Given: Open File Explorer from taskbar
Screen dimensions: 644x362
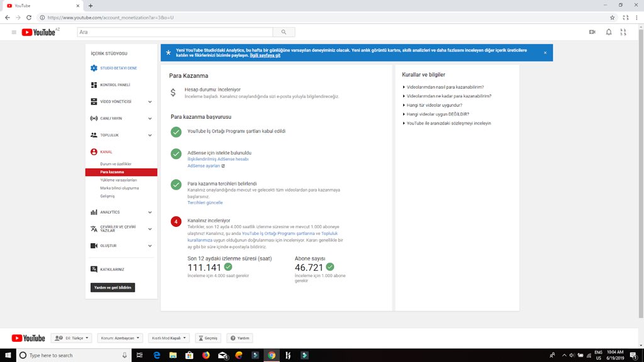Looking at the screenshot, I should (x=173, y=355).
